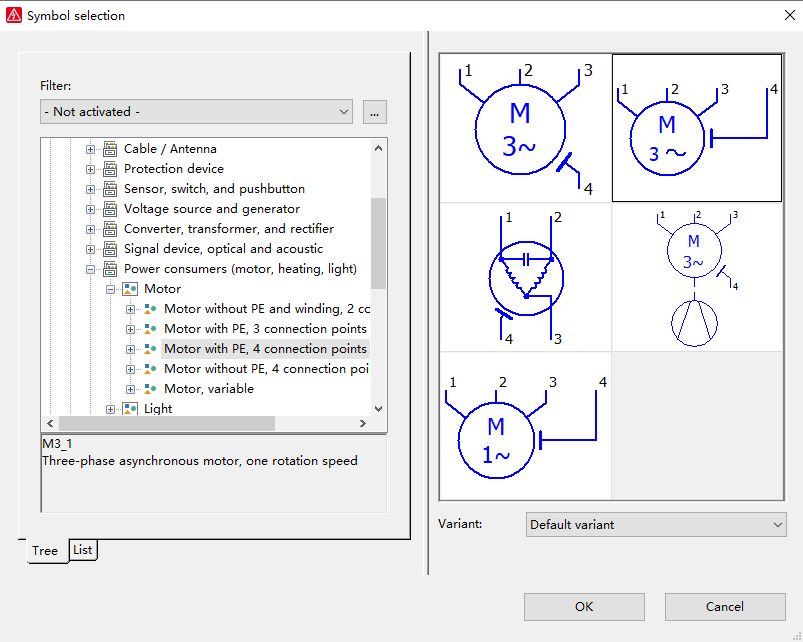Switch to the Tree tab
Viewport: 803px width, 642px height.
click(45, 550)
